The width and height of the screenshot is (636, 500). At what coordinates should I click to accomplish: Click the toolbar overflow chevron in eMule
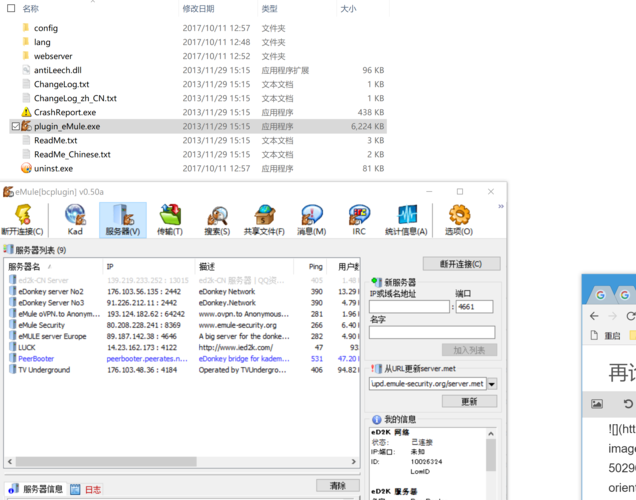501,206
